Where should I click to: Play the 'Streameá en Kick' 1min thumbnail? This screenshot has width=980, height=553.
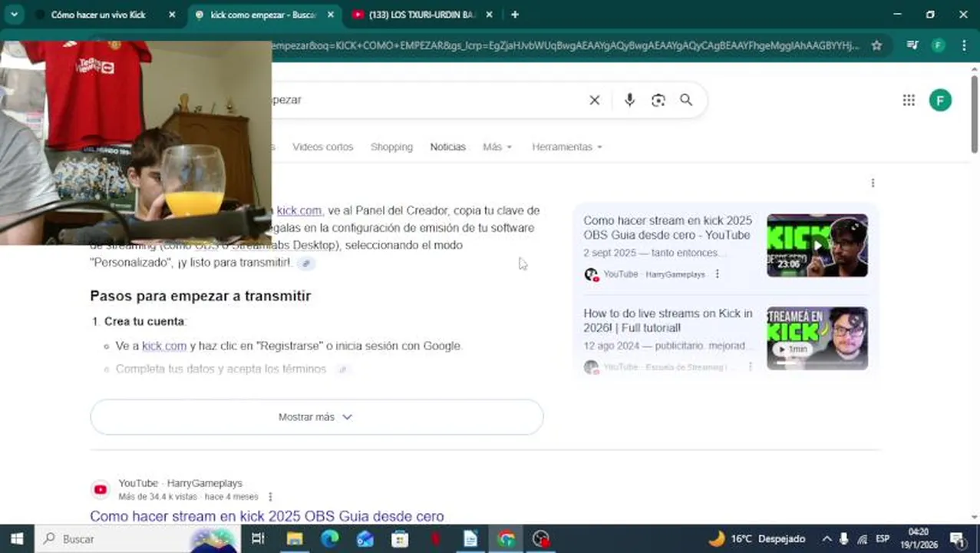817,339
